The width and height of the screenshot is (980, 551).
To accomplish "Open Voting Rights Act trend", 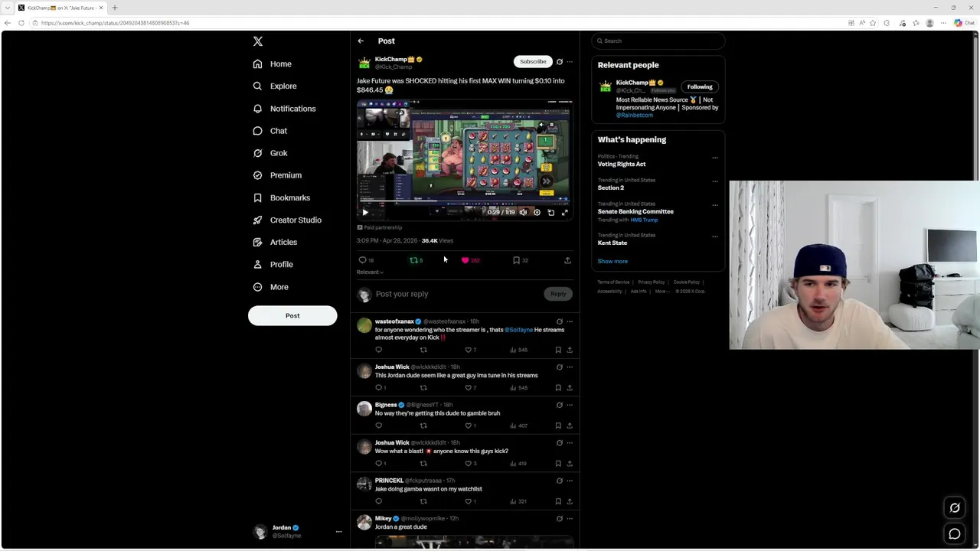I will pos(622,165).
